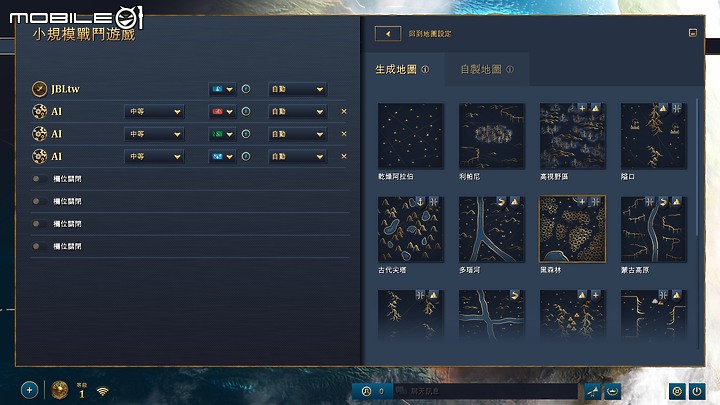Click the anchor badge on 古代尖塔 map
720x405 pixels.
420,202
